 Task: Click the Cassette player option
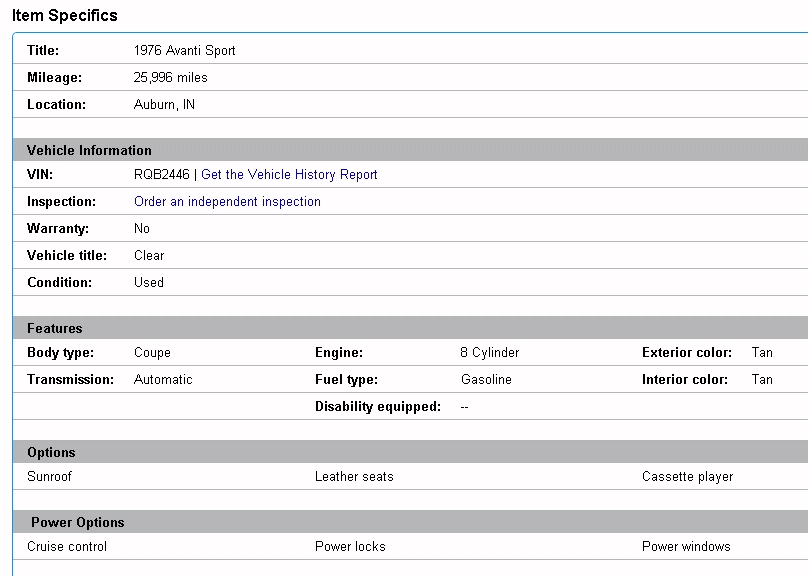pyautogui.click(x=687, y=477)
